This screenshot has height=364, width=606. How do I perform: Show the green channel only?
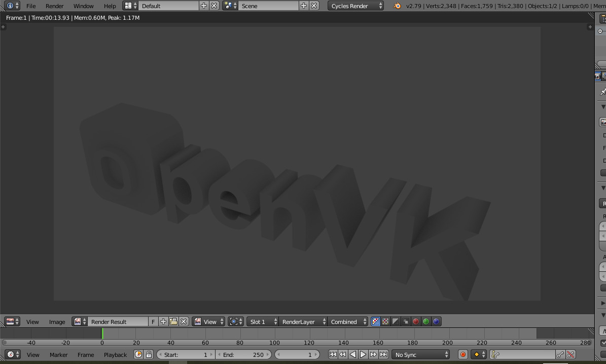pyautogui.click(x=426, y=321)
